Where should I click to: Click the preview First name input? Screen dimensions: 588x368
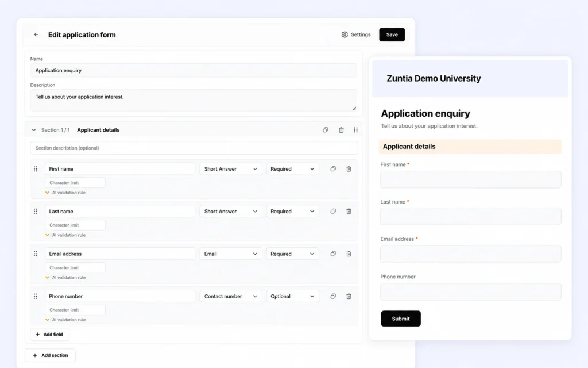click(x=471, y=179)
